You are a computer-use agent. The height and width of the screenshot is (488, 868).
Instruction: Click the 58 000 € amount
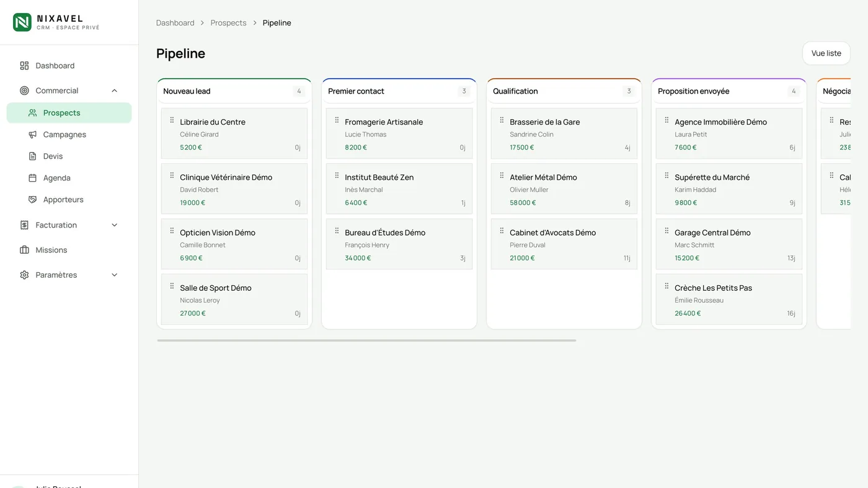(x=523, y=203)
